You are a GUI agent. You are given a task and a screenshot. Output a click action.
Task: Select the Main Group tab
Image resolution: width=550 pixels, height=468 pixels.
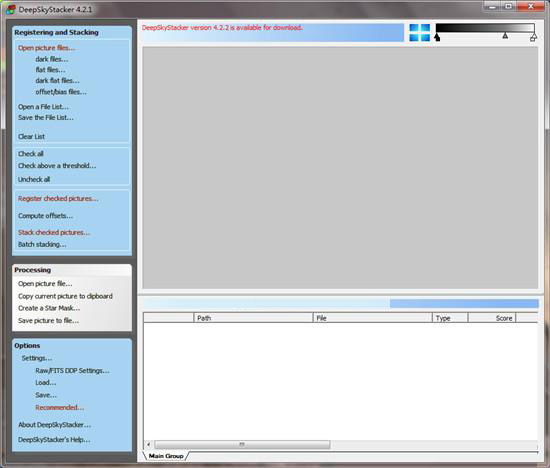(166, 456)
